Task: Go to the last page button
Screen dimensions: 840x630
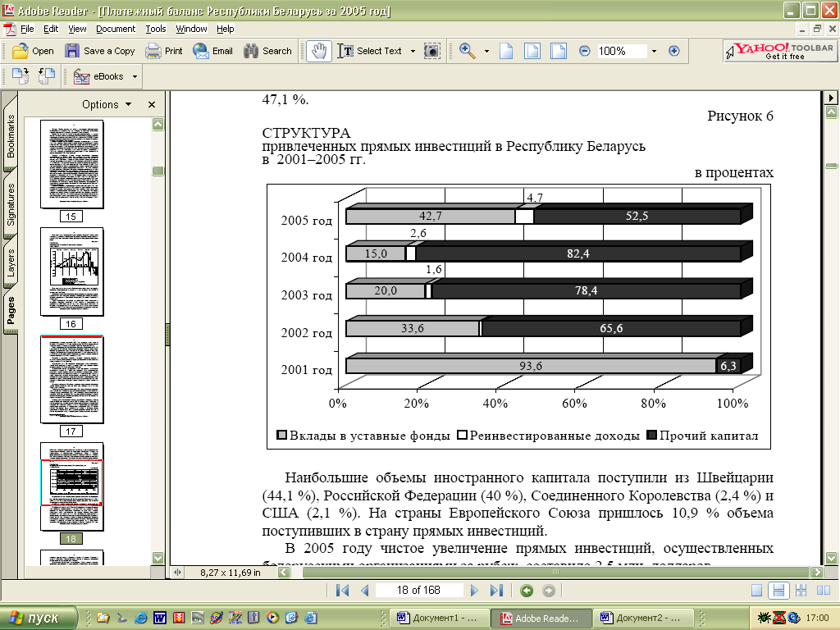Action: click(x=496, y=591)
